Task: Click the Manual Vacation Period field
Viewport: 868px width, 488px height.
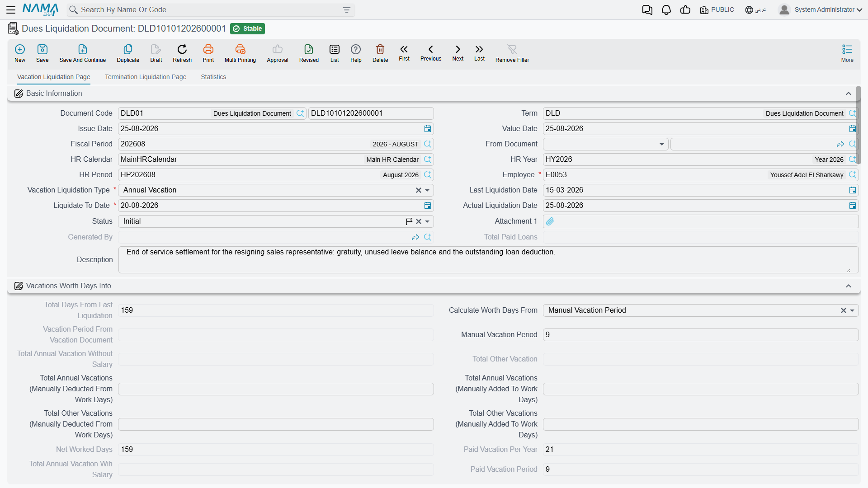Action: pos(700,335)
